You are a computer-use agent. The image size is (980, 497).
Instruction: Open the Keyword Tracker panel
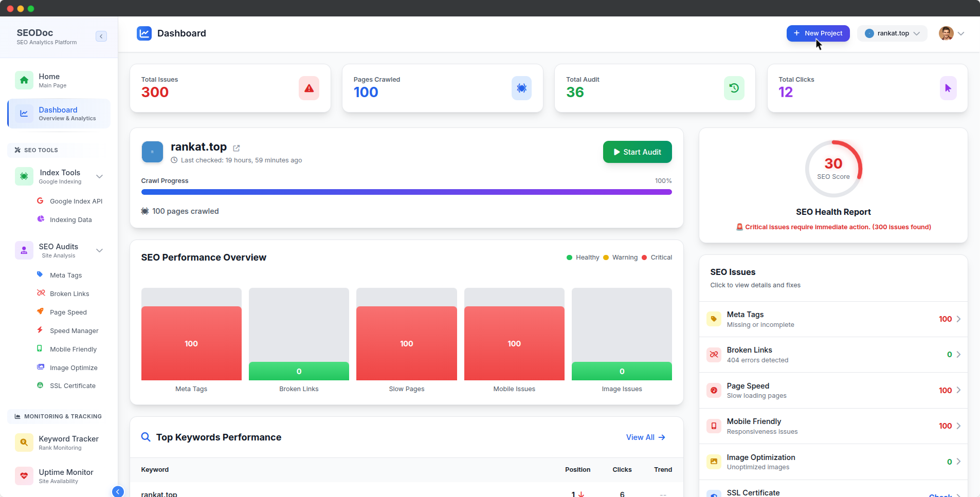pyautogui.click(x=68, y=442)
